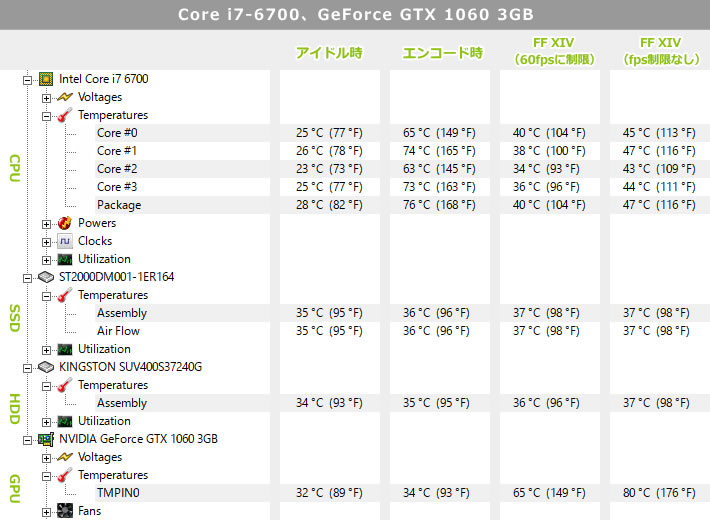Click the green vertical CPU label
Screen dimensions: 710x520
[x=15, y=168]
